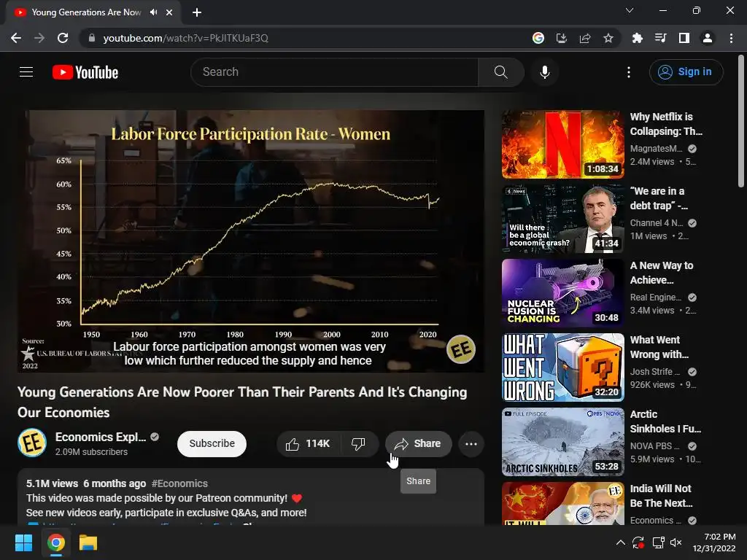This screenshot has height=560, width=747.
Task: Click the Google icon in address bar
Action: 538,38
